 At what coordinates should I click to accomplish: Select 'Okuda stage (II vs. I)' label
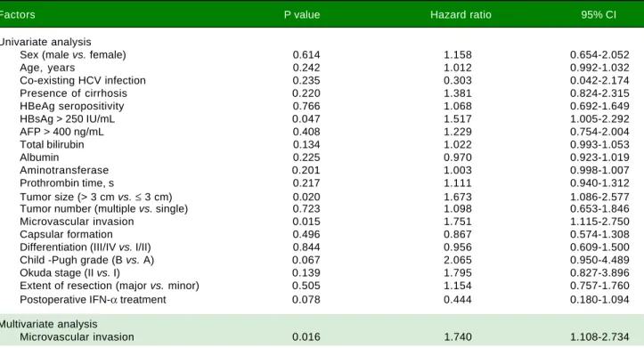pyautogui.click(x=69, y=272)
